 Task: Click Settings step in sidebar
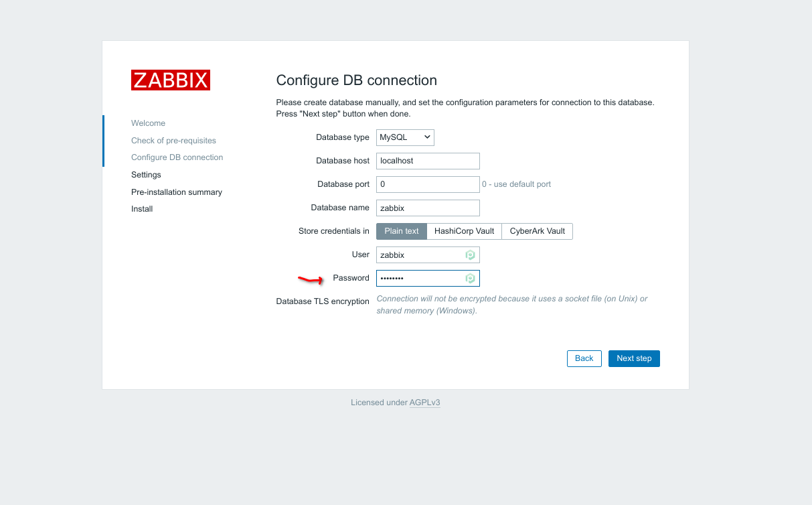(146, 175)
